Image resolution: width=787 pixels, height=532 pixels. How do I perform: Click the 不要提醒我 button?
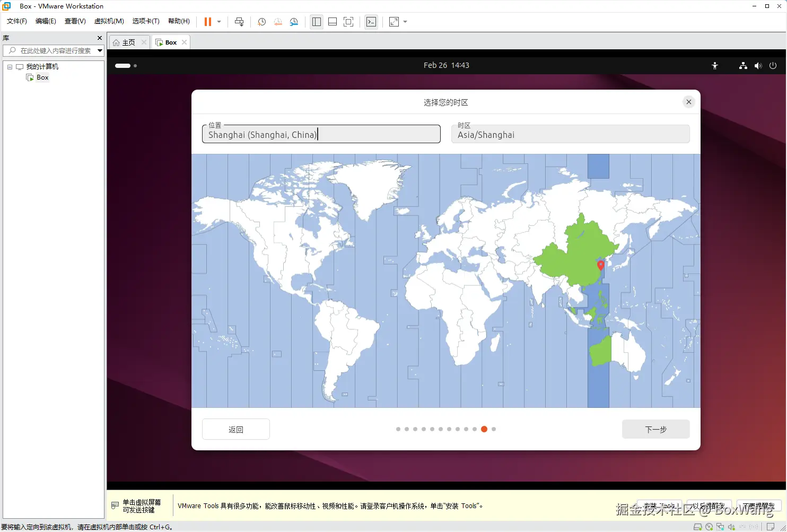(759, 506)
